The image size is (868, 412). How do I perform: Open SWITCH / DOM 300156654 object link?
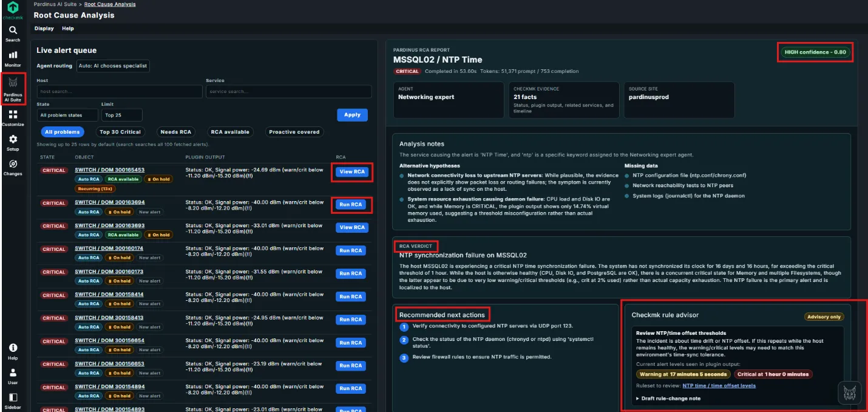pyautogui.click(x=109, y=341)
